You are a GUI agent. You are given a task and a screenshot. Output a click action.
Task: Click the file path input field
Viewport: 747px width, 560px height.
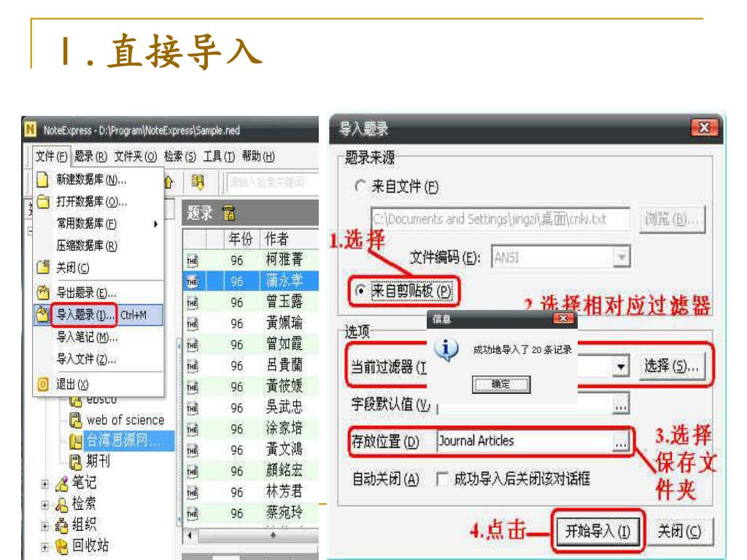[500, 219]
